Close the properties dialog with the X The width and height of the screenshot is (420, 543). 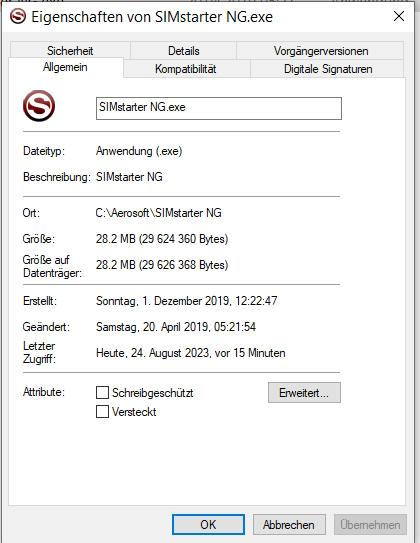pos(399,16)
